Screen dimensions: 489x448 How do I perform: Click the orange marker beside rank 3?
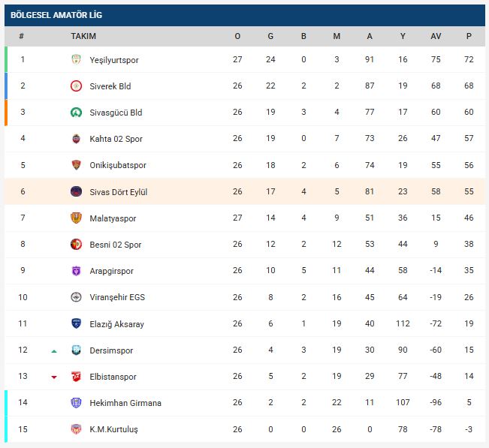coord(6,113)
